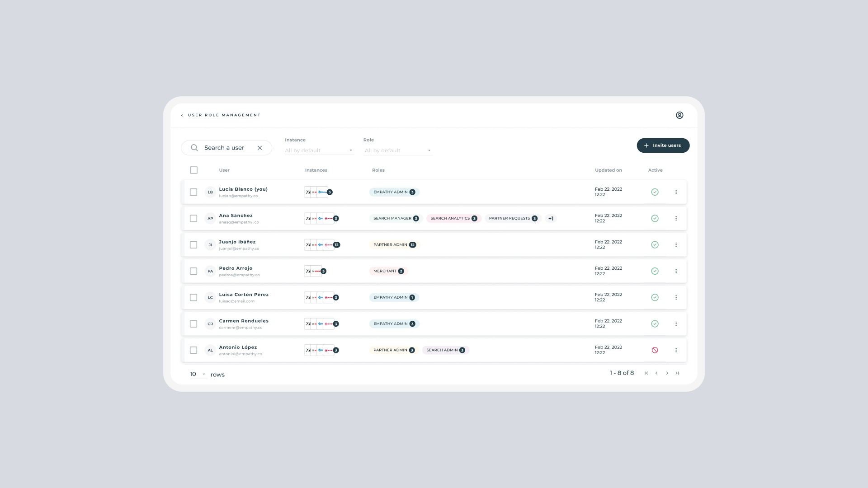The width and height of the screenshot is (868, 488).
Task: Open the user profile icon
Action: point(679,115)
